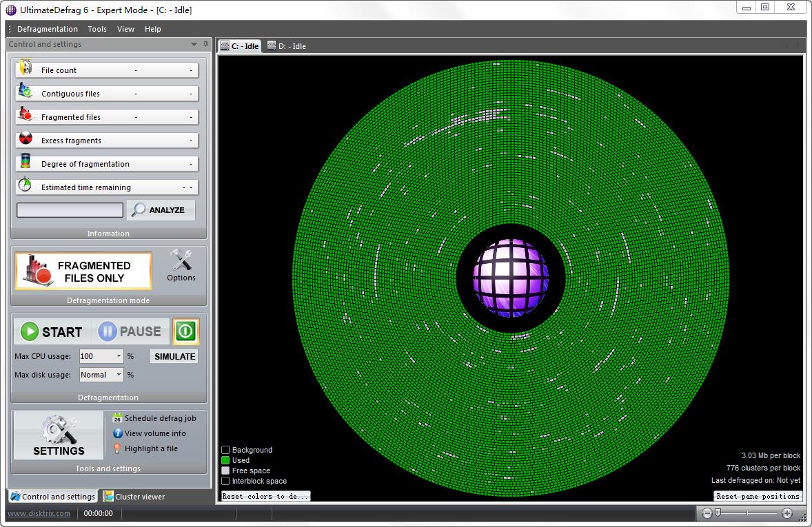Click the "3.03 Mb per block" text
Image resolution: width=812 pixels, height=527 pixels.
tap(771, 455)
